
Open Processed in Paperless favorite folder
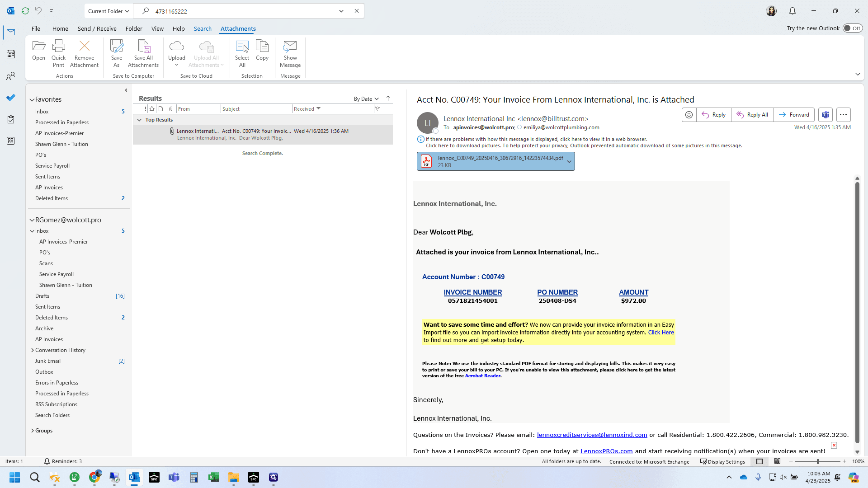click(x=62, y=122)
